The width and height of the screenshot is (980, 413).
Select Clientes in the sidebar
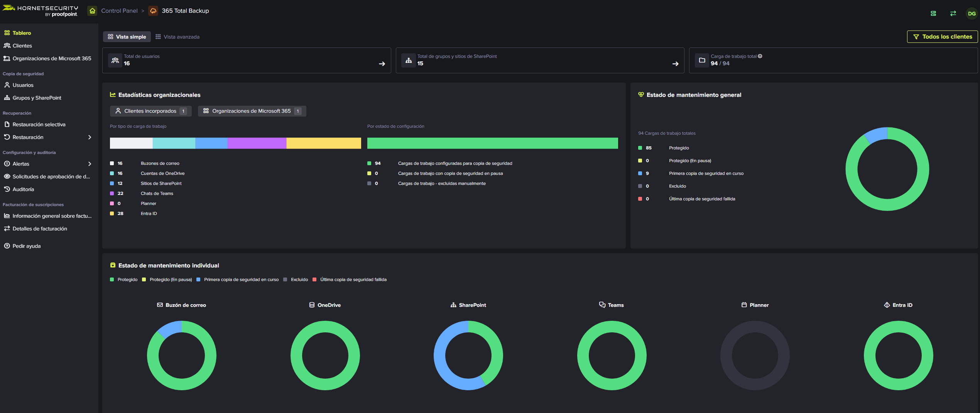[22, 46]
